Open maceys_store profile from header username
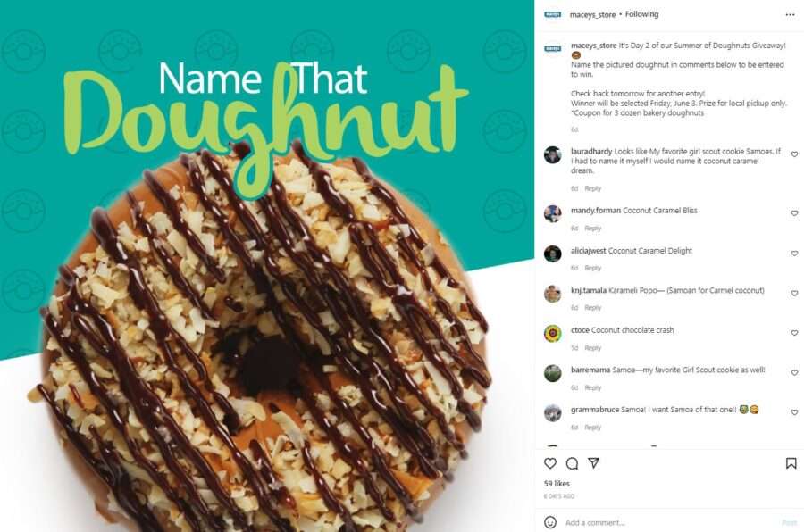 [x=592, y=15]
